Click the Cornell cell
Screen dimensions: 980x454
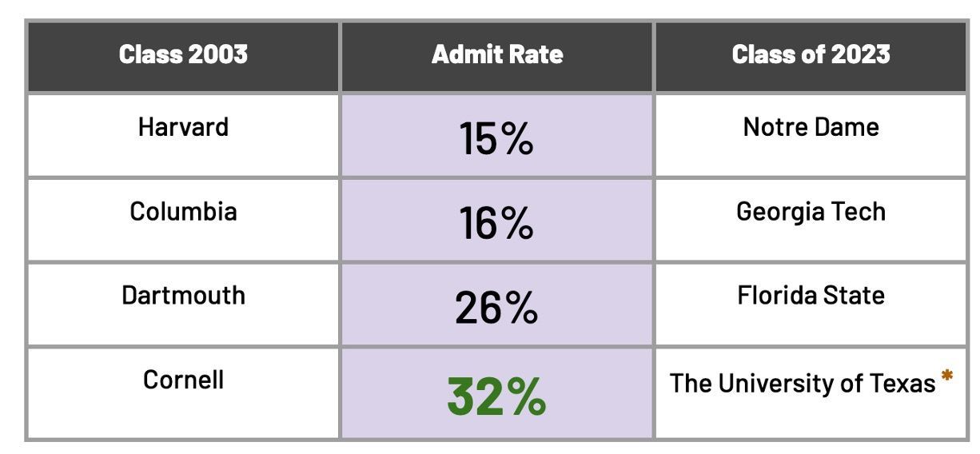[183, 392]
